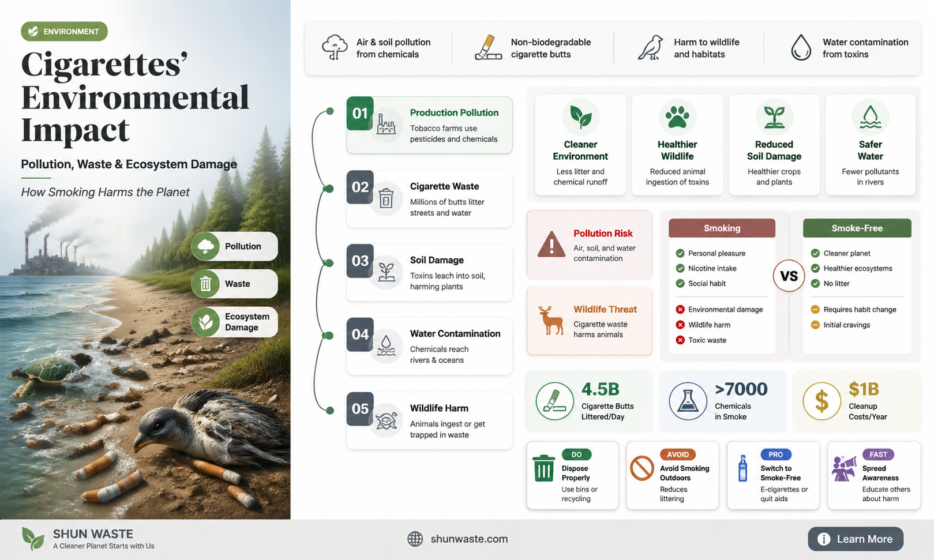Click the sprout icon above Reduced Soil Damage
934x560 pixels.
774,117
